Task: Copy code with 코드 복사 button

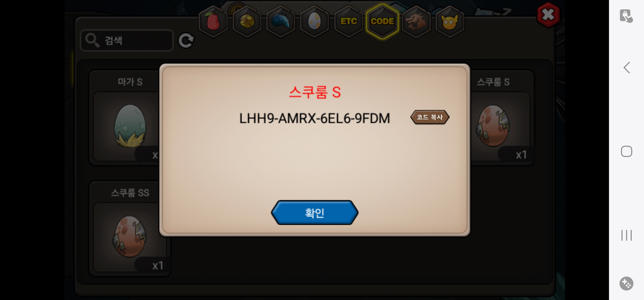Action: (x=430, y=117)
